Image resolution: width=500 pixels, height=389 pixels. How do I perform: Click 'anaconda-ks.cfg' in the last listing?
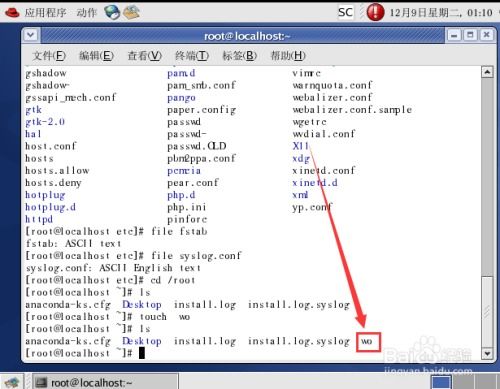[68, 341]
